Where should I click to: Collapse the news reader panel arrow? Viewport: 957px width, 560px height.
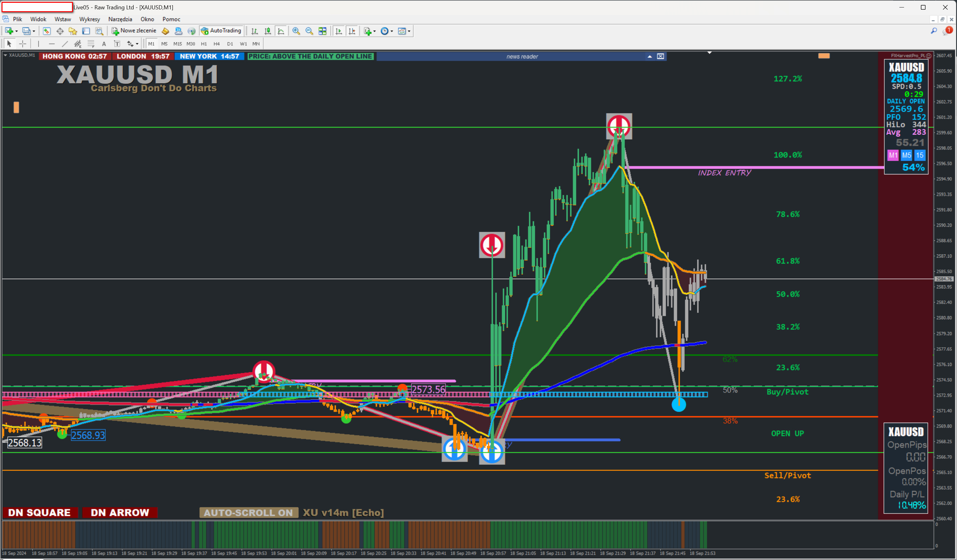(x=650, y=57)
